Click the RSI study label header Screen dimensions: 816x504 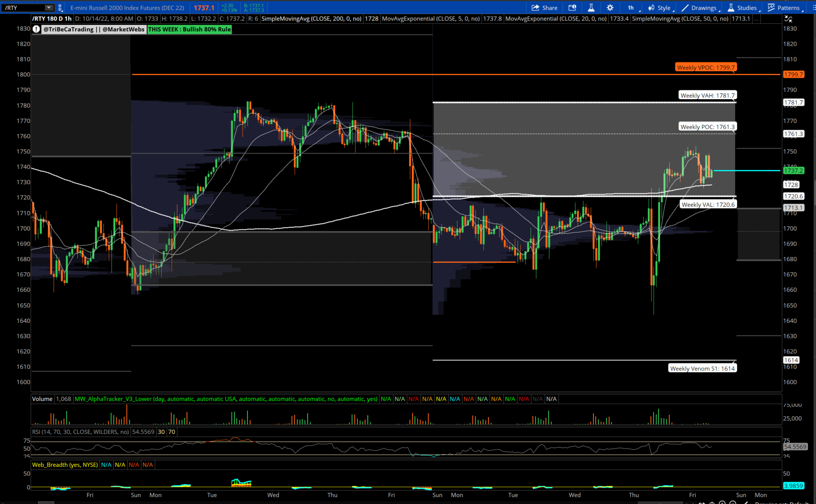(80, 432)
